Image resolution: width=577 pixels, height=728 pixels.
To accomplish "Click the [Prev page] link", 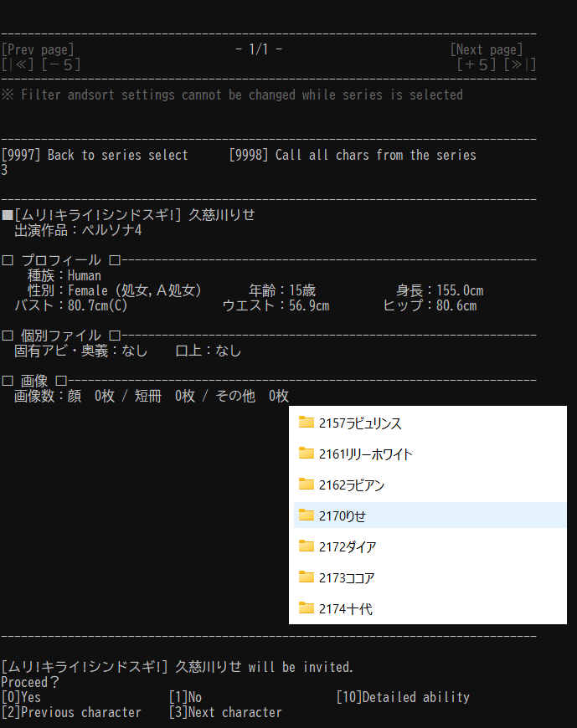I will coord(38,49).
